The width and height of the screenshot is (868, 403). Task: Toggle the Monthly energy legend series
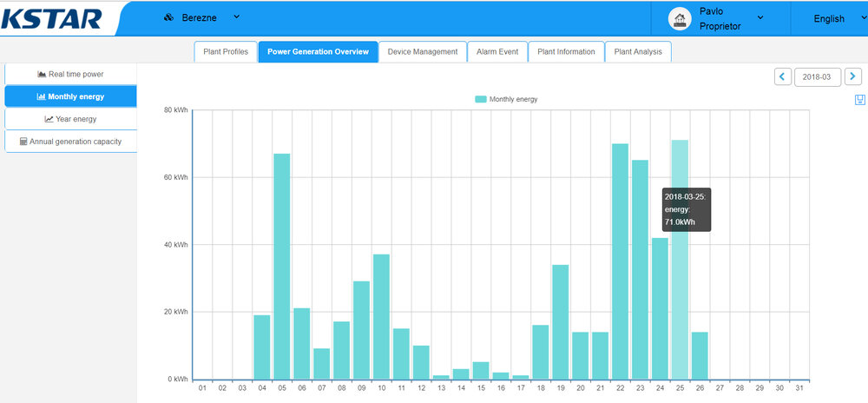click(x=506, y=99)
